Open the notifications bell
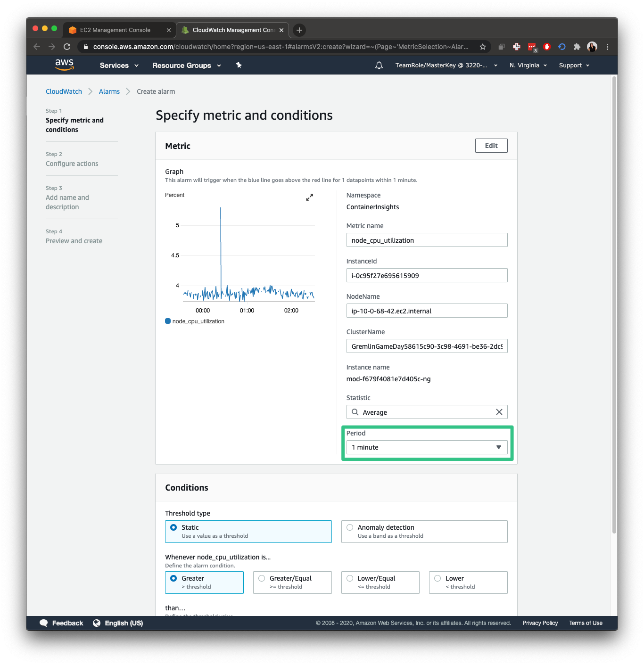The height and width of the screenshot is (665, 644). pyautogui.click(x=379, y=66)
